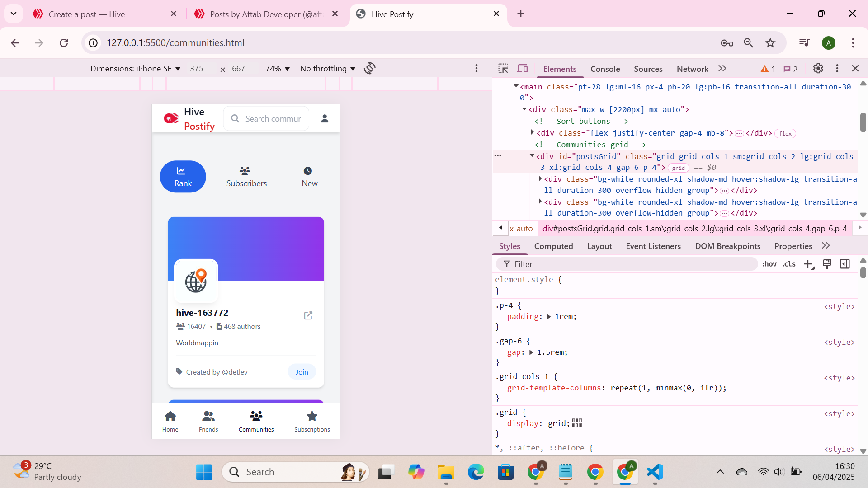Click the warnings count indicator
The width and height of the screenshot is (868, 488).
point(768,69)
